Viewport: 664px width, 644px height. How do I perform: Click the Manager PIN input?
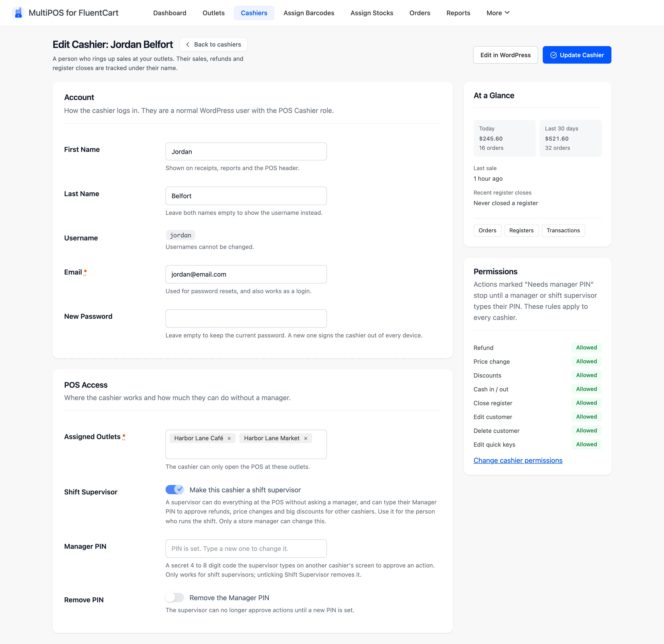pos(246,549)
